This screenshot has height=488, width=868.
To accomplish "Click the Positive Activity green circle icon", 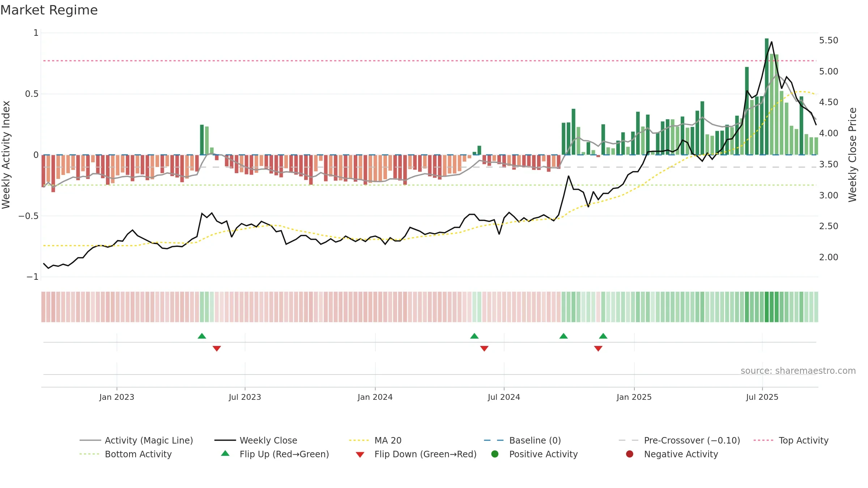I will click(495, 454).
